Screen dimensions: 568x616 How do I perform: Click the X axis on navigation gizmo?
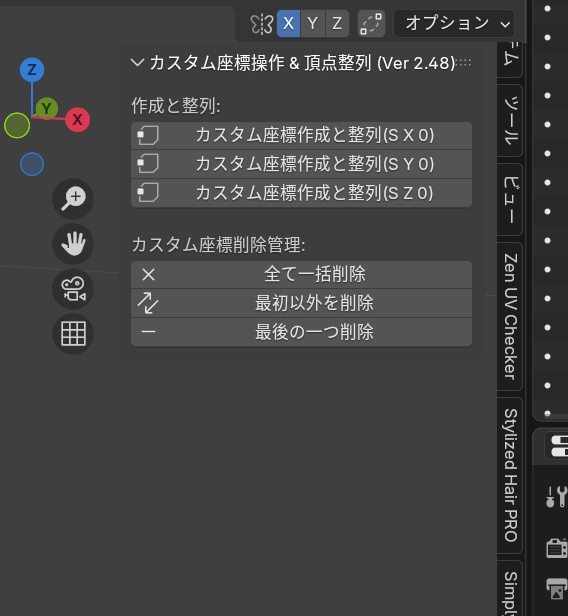77,119
